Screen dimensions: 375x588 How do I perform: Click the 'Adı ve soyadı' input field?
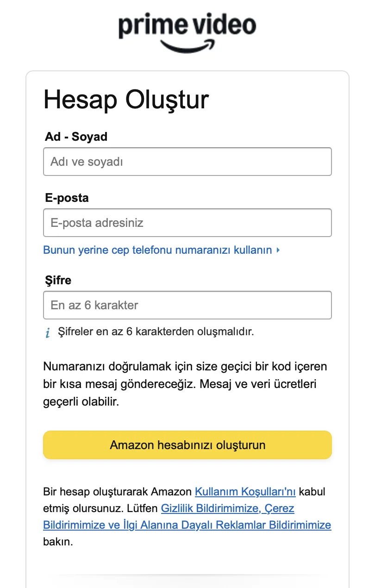pos(187,162)
